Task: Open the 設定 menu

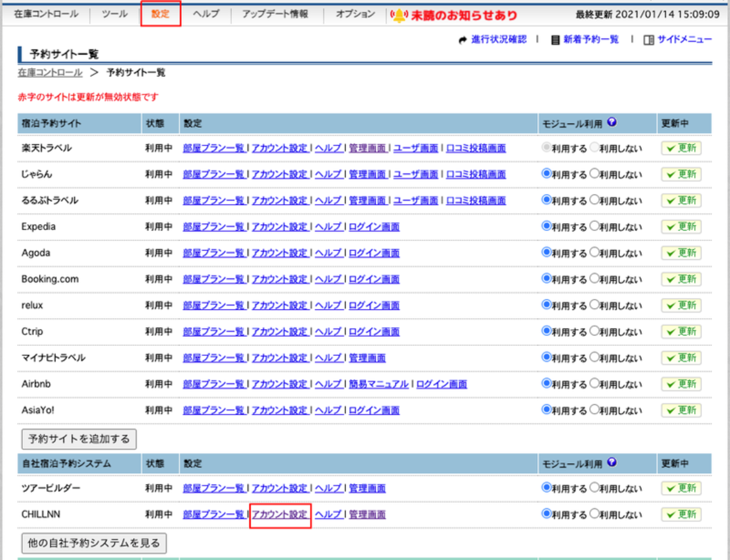Action: (x=161, y=14)
